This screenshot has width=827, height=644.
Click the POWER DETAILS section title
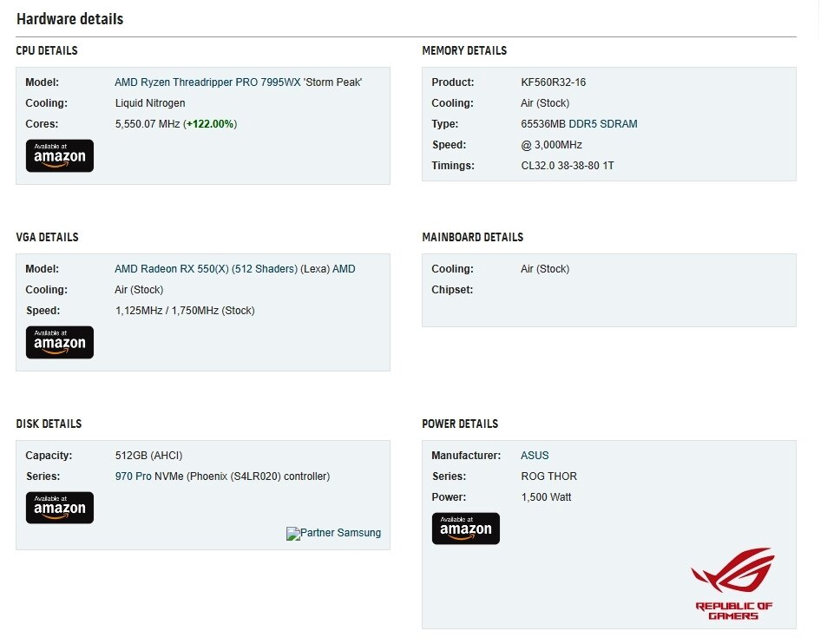click(x=460, y=424)
